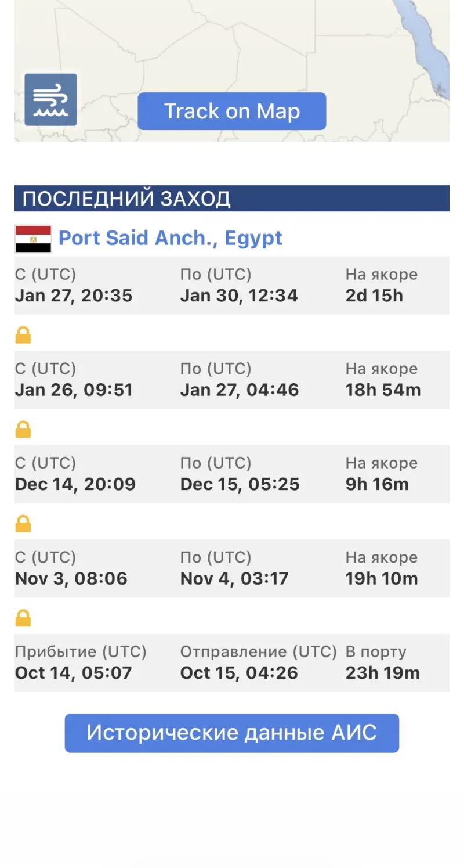
Task: Tap the lock icon below the Nov 3 08:06 entry
Action: coord(23,618)
